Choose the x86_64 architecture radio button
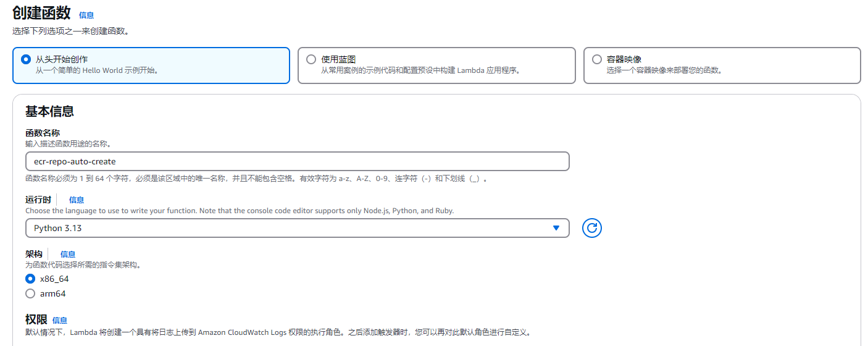 point(30,279)
